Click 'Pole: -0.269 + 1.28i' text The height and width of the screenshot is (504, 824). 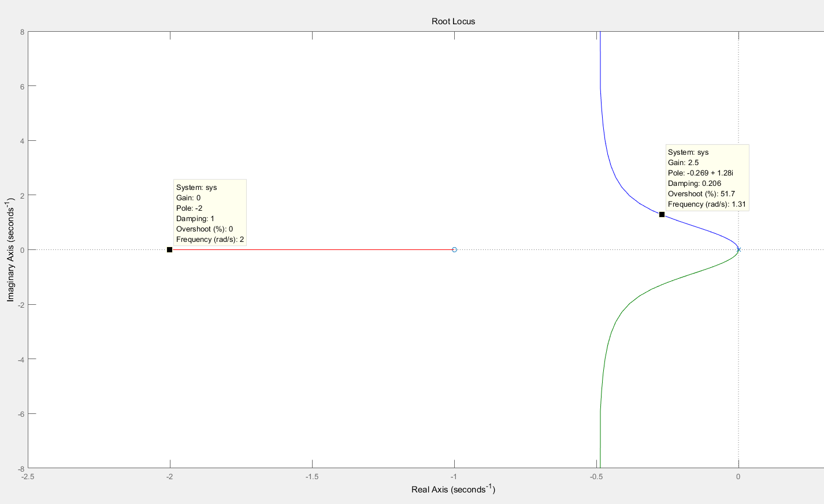700,173
